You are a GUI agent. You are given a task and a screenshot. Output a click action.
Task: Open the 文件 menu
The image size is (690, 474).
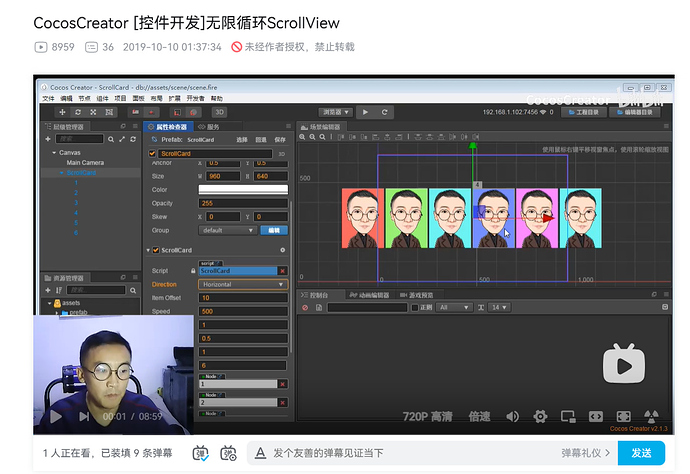click(x=48, y=98)
